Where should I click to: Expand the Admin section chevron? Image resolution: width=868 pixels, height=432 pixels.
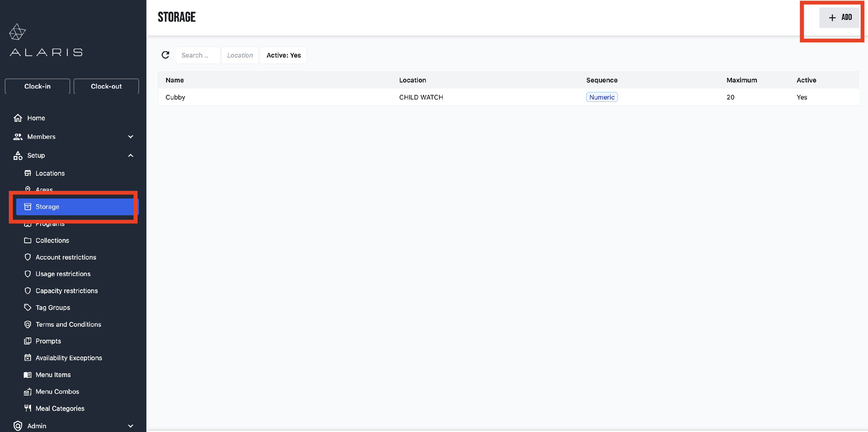[131, 426]
